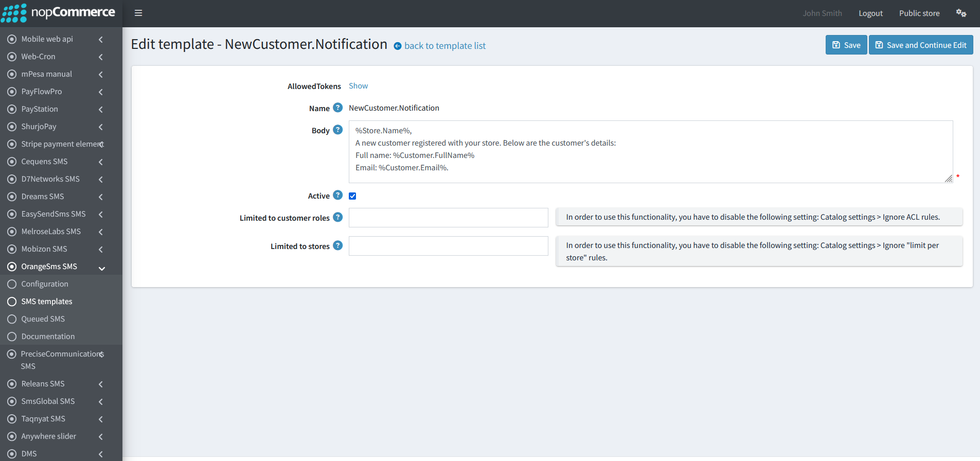Screen dimensions: 980x461
Task: Expand the Dreams SMS menu chevron
Action: tap(101, 197)
